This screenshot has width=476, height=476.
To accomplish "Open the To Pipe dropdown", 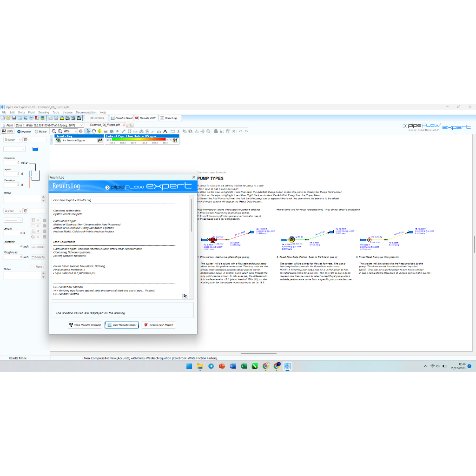I will pos(13,211).
